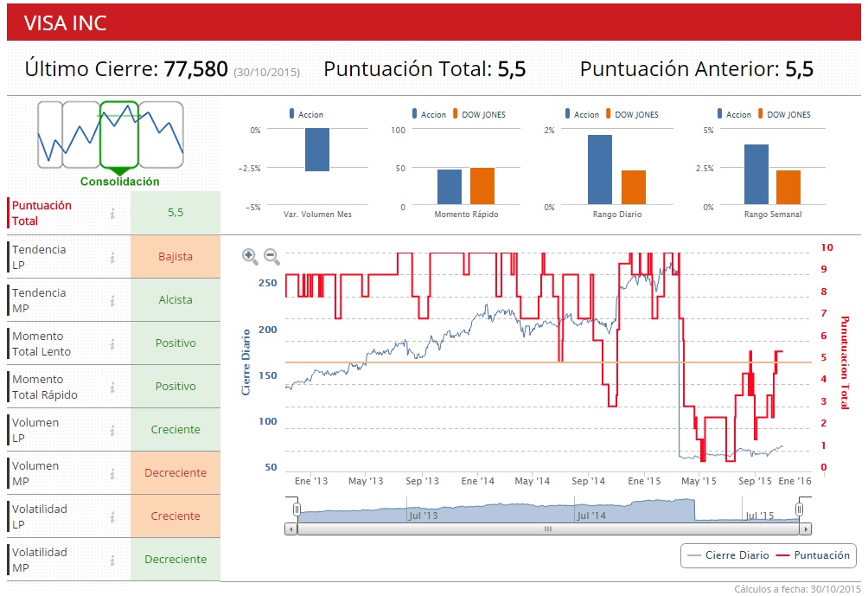Show info for the Tendencia MP row

coord(112,300)
